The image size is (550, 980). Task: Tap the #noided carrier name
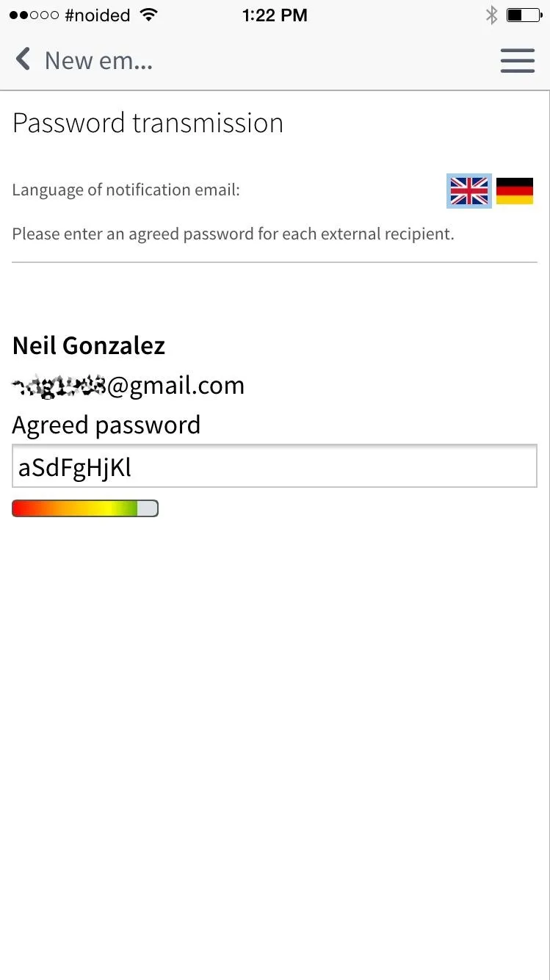[x=97, y=15]
